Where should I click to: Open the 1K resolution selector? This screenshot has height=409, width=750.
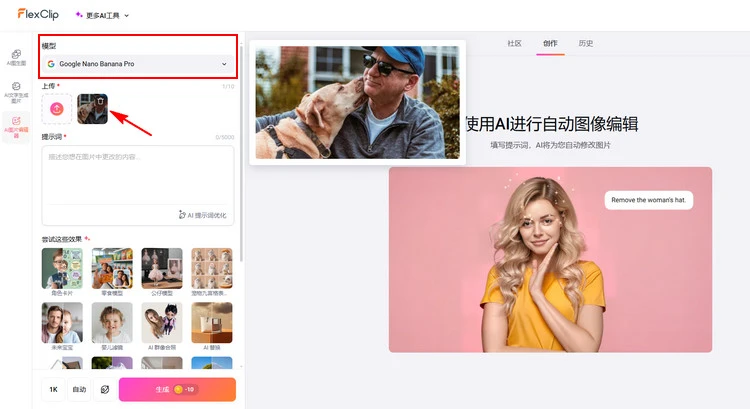click(x=53, y=390)
